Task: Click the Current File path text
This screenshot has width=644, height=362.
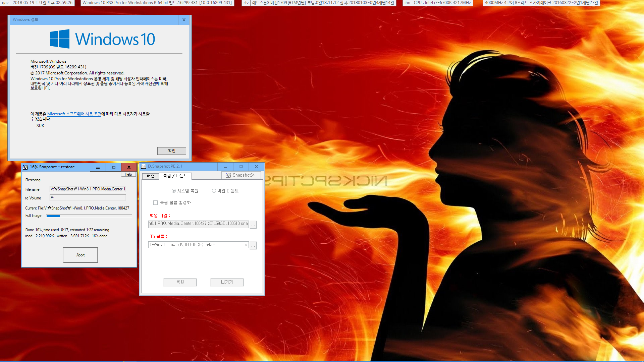Action: click(x=77, y=208)
